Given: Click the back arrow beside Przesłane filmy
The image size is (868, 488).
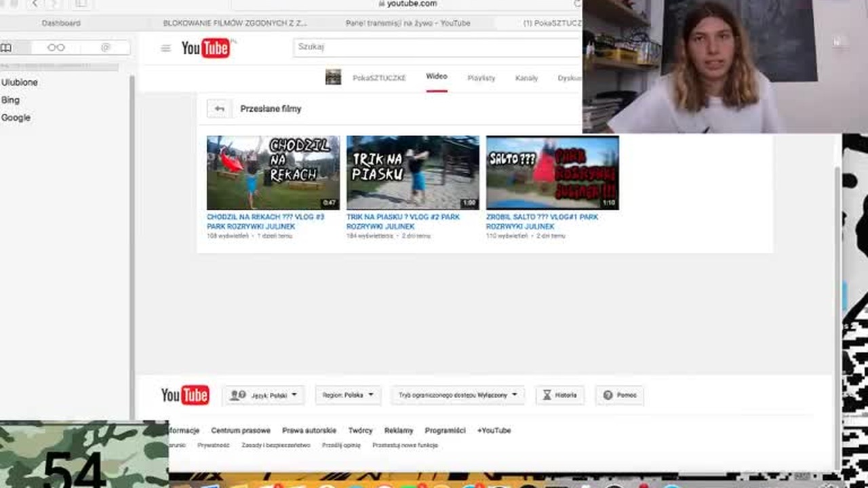Looking at the screenshot, I should (x=219, y=108).
